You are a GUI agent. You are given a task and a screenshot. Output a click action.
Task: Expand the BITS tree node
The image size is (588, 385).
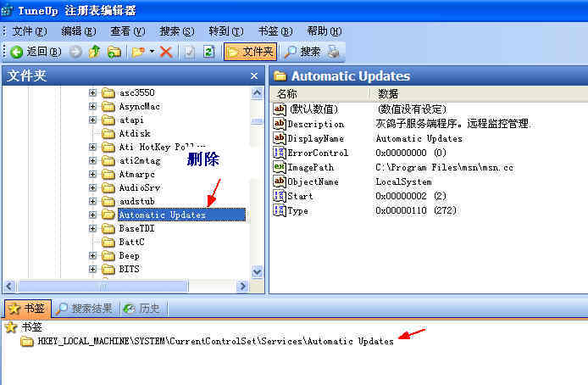(x=92, y=269)
